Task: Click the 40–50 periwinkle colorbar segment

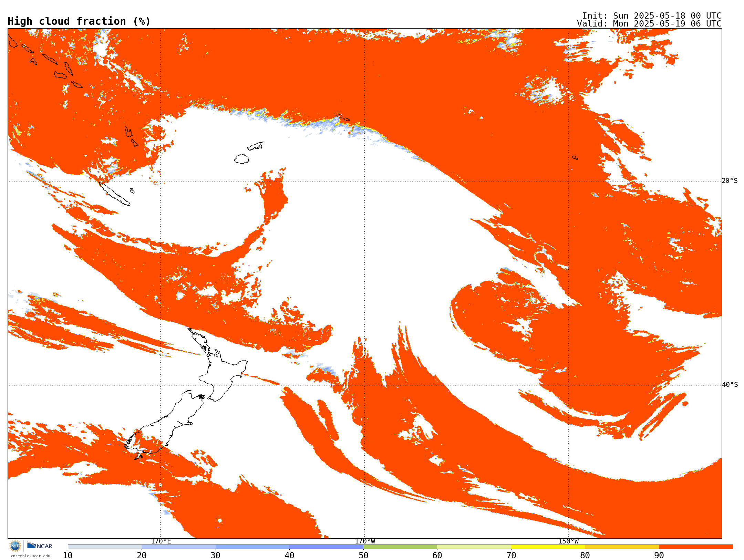Action: 327,547
